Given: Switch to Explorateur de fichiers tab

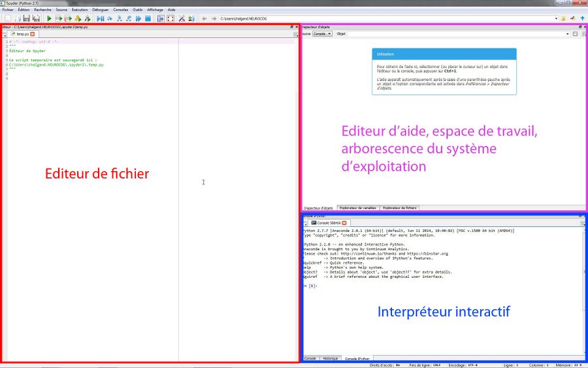Looking at the screenshot, I should coord(399,208).
